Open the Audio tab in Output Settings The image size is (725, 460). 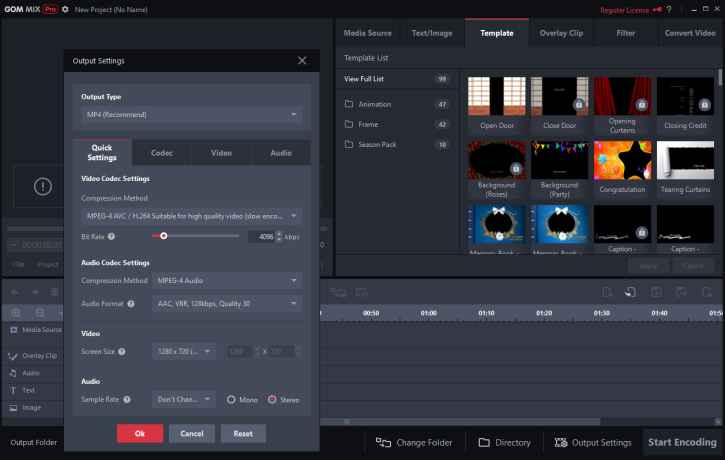281,153
